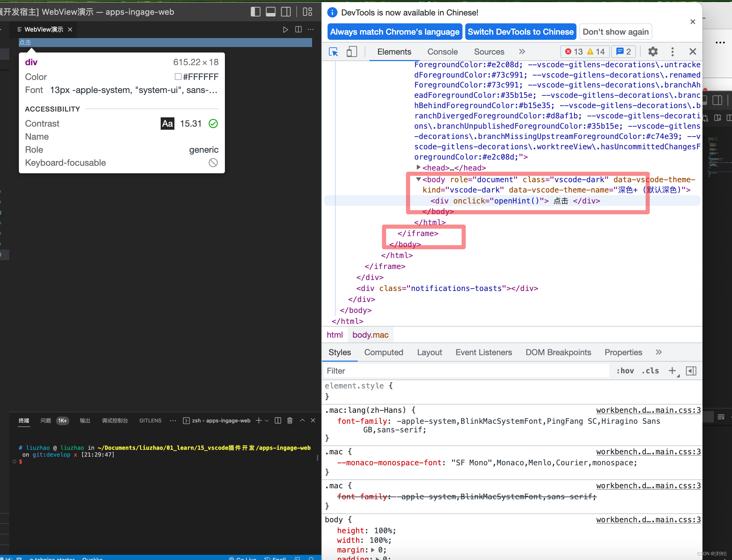Click the #FFFFFF color swatch
The height and width of the screenshot is (560, 732).
coord(178,77)
